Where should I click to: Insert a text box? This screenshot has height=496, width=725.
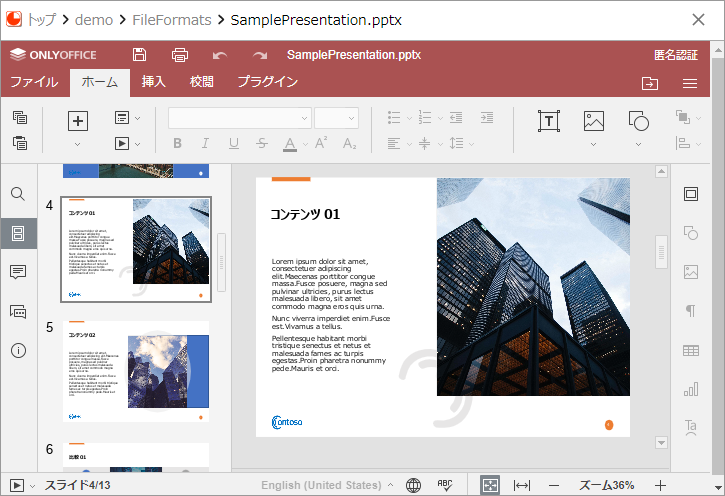[x=548, y=121]
